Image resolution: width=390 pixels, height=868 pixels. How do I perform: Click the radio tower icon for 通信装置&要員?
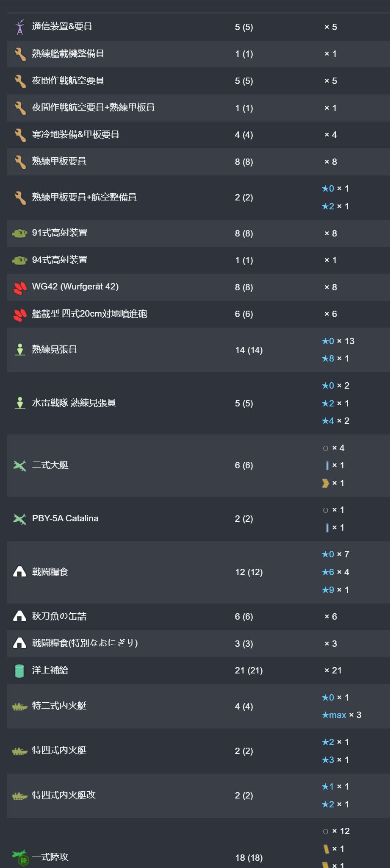point(20,27)
